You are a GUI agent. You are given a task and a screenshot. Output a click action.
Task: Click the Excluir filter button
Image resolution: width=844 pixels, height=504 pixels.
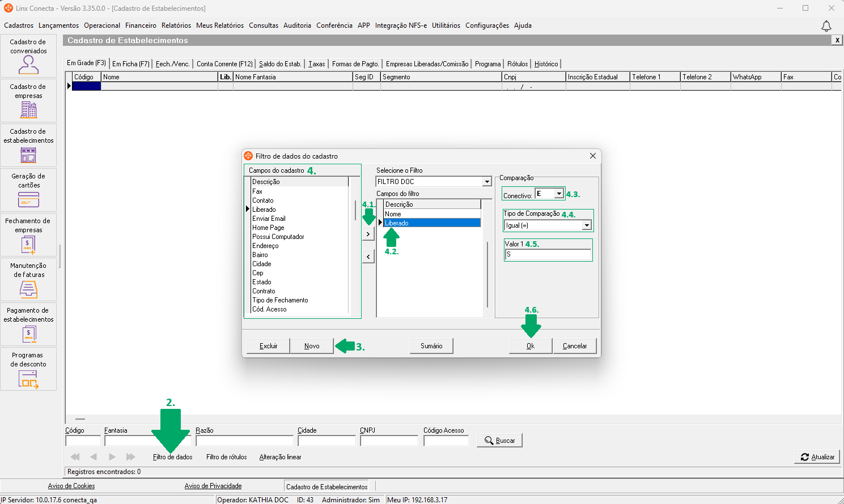tap(269, 346)
